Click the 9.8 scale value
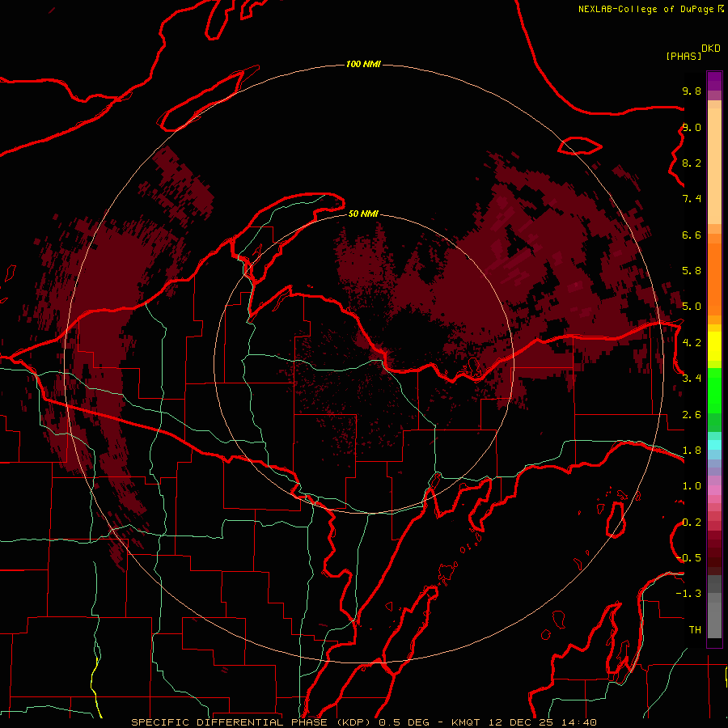Image resolution: width=728 pixels, height=728 pixels. click(x=692, y=91)
